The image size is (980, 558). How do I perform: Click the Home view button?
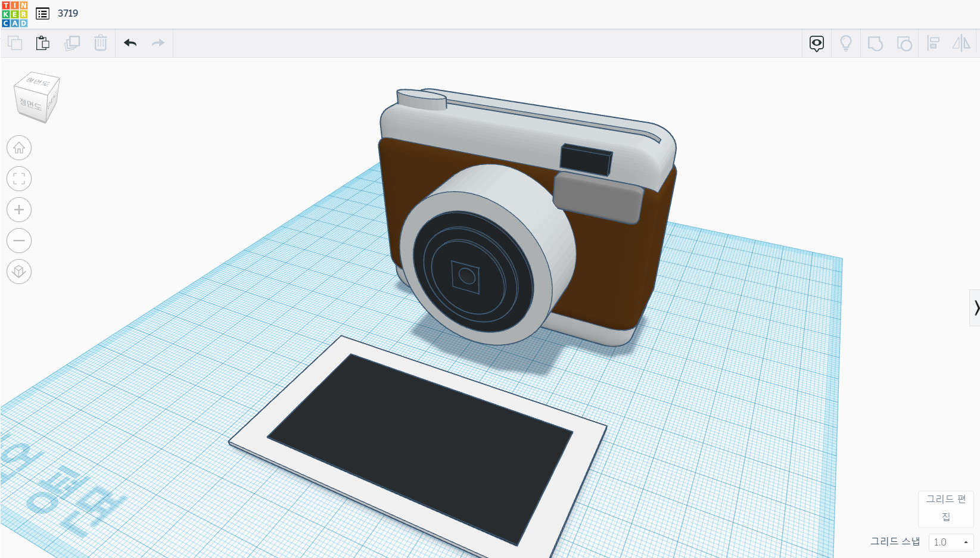[x=19, y=148]
